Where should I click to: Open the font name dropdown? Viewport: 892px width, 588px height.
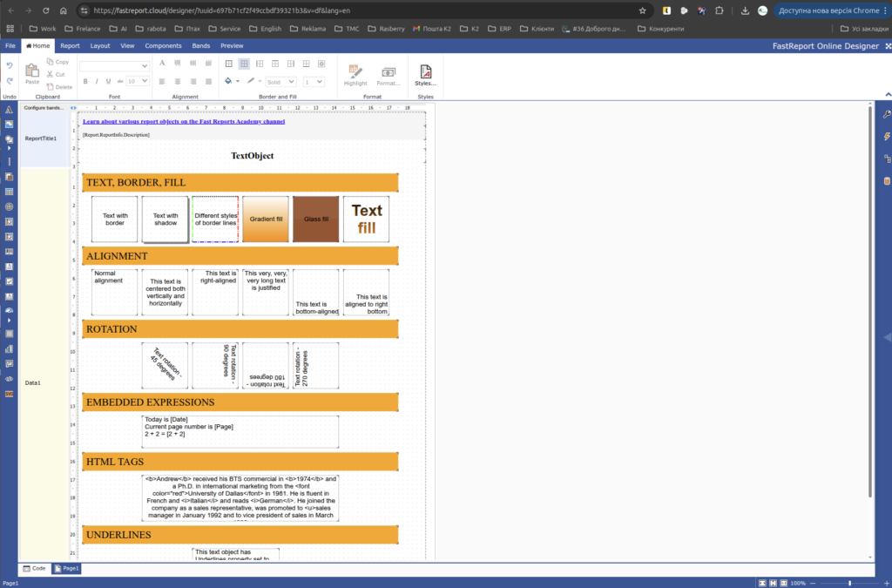(115, 65)
